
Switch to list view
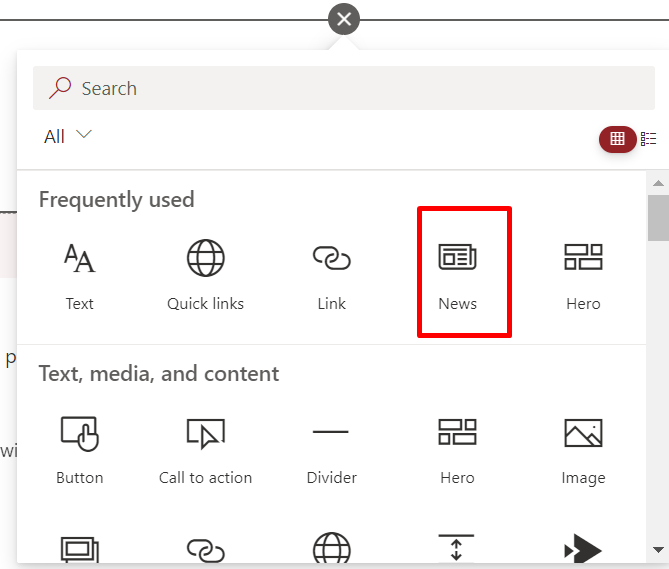pos(648,139)
